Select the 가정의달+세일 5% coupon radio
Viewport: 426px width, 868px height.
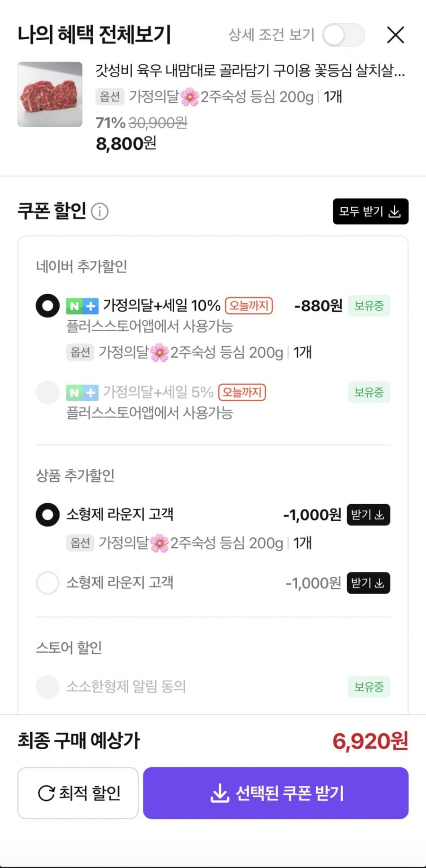click(48, 392)
